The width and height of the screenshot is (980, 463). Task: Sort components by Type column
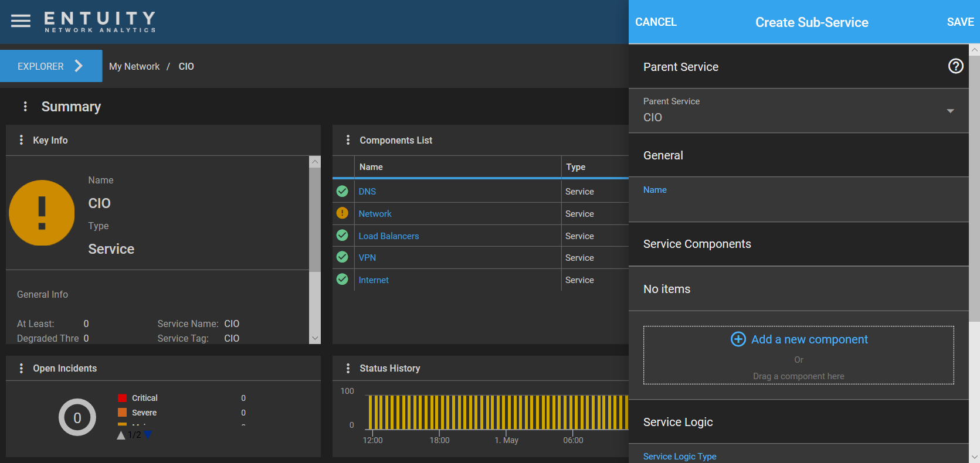pyautogui.click(x=595, y=167)
